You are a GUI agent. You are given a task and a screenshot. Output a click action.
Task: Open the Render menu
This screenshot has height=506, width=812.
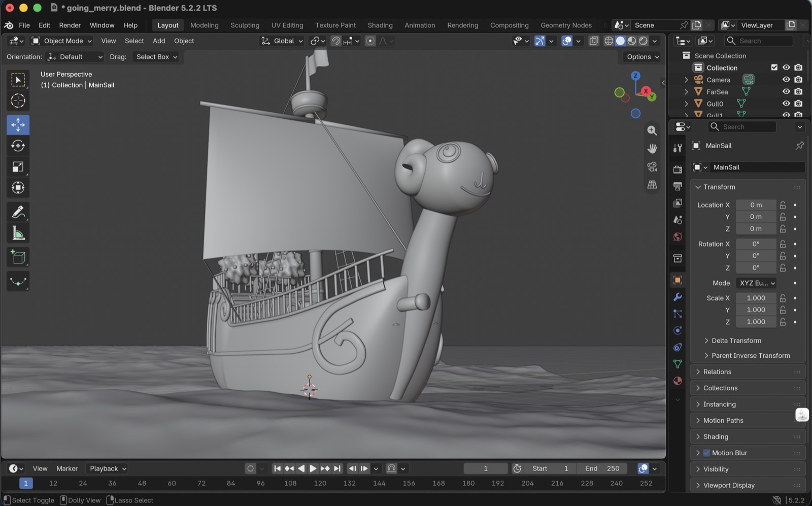(70, 25)
